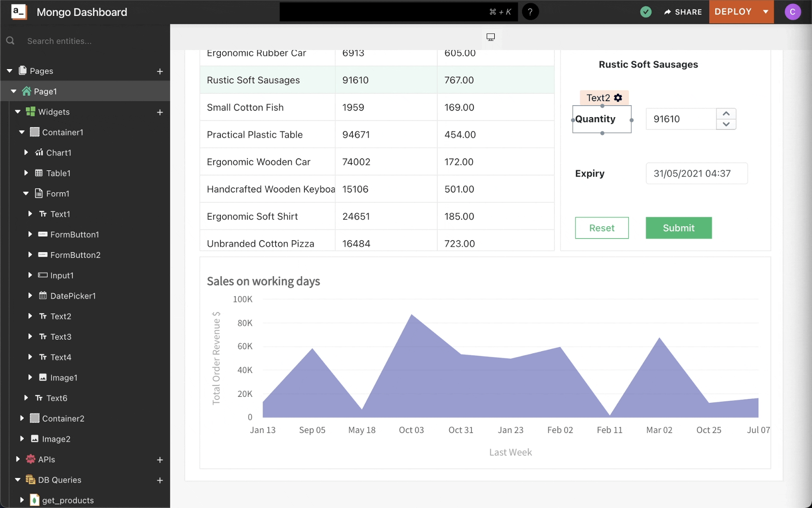Decrease the quantity with down stepper

tap(726, 125)
